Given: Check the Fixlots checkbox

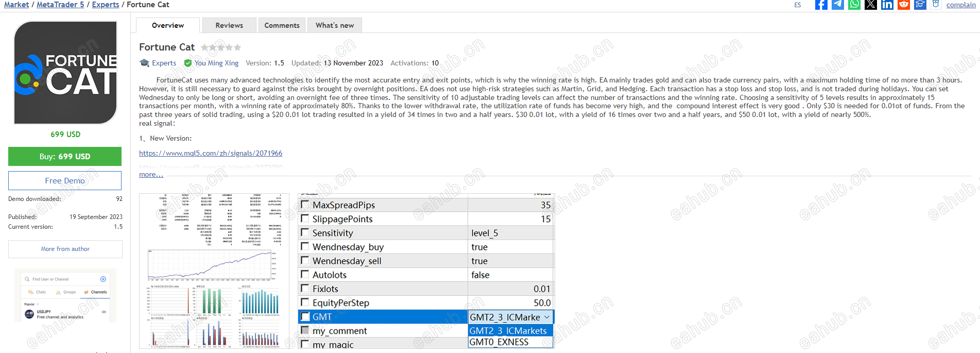Looking at the screenshot, I should click(x=305, y=288).
